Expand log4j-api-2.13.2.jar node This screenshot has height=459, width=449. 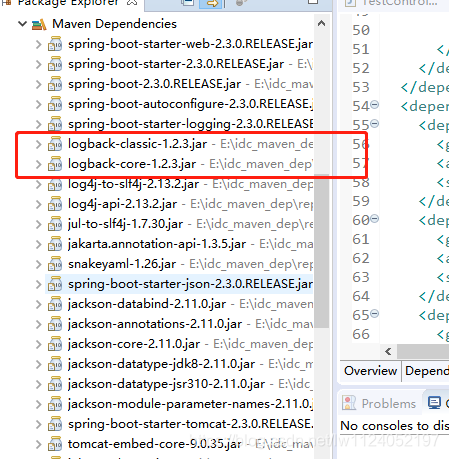point(39,204)
